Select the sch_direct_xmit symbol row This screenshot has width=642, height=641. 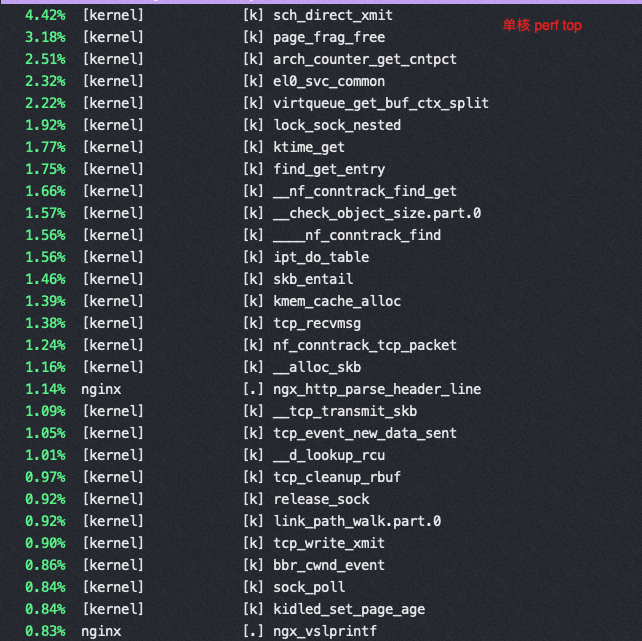tap(321, 16)
